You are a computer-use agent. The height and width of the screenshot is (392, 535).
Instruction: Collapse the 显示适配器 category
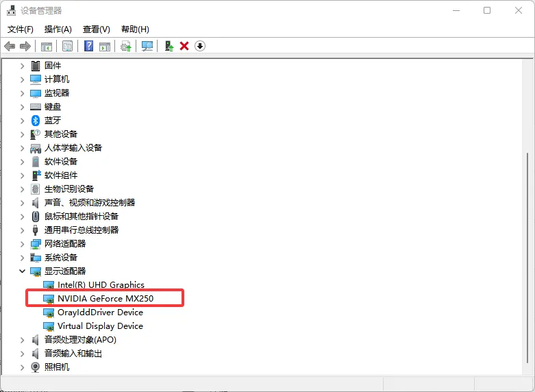[x=22, y=271]
